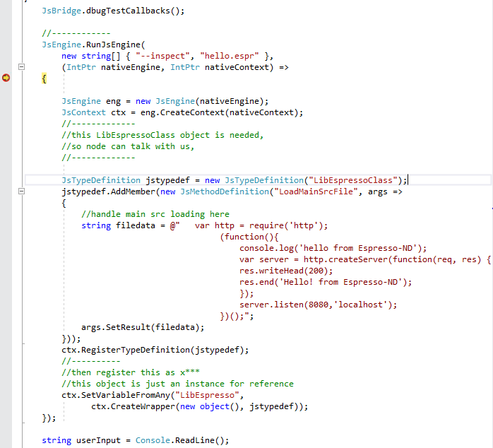This screenshot has width=493, height=448.
Task: Collapse the lambda block at the IntPtr nativeEngine line
Action: point(21,66)
